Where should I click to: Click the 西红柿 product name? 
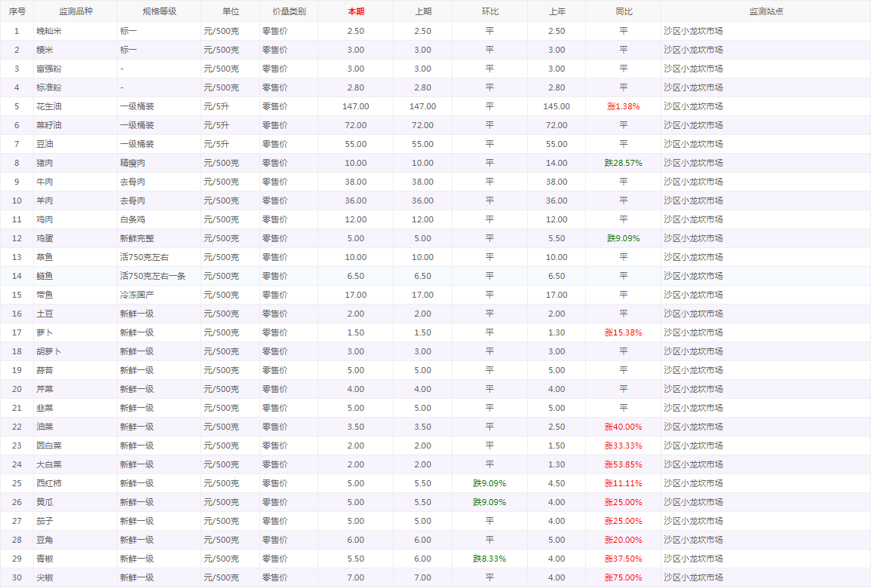(49, 483)
